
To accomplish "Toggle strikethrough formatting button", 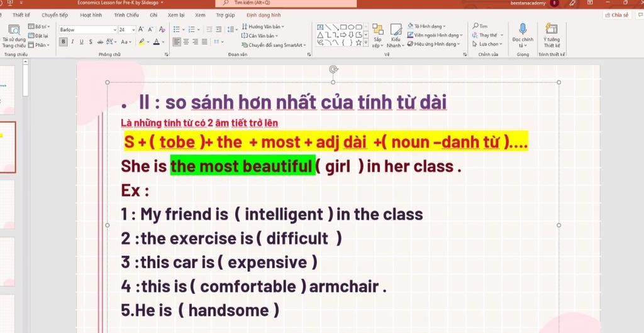I will [100, 42].
